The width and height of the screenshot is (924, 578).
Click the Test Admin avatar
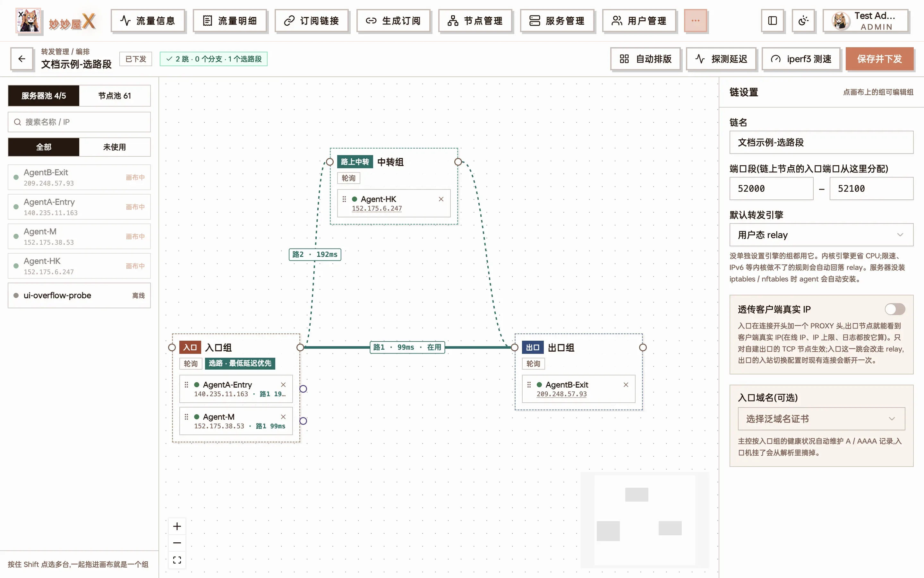point(840,21)
